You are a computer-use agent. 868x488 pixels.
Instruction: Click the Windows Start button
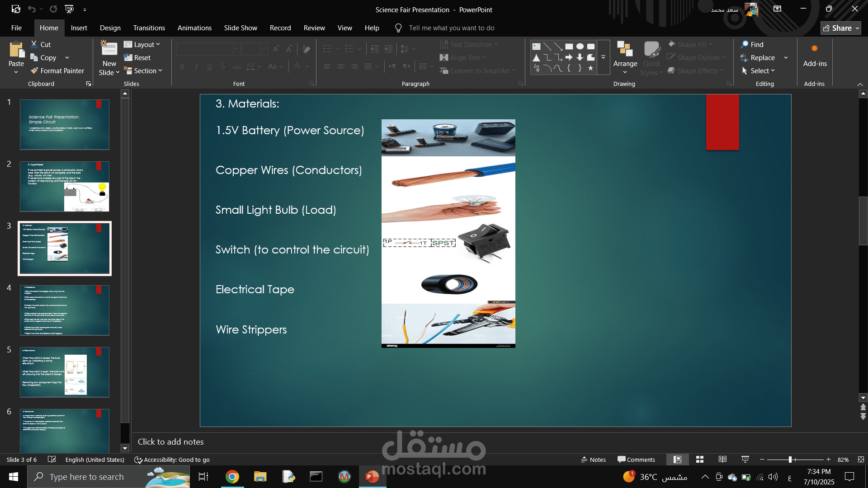point(14,477)
